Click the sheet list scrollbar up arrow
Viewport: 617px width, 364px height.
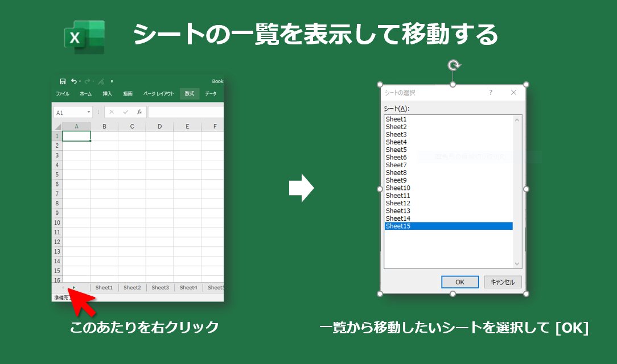pos(517,120)
